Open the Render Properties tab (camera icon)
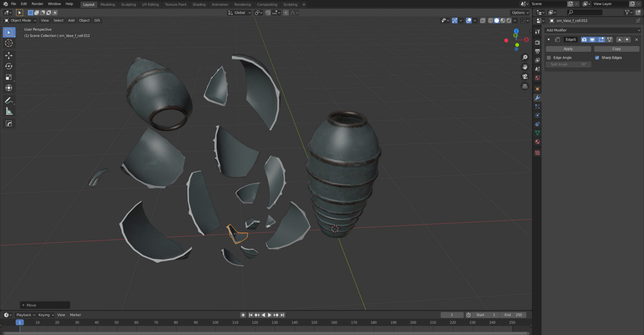 click(x=538, y=42)
